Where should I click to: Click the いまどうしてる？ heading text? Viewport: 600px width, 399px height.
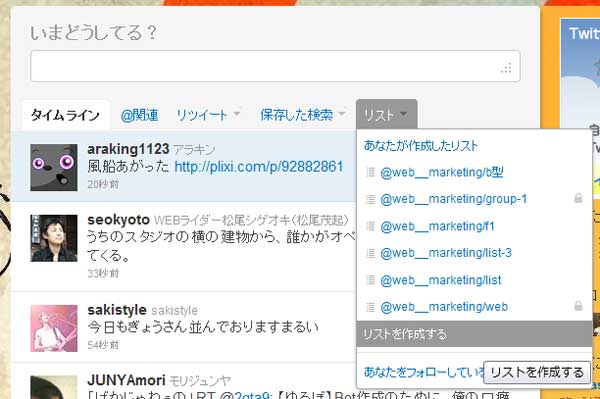[93, 33]
